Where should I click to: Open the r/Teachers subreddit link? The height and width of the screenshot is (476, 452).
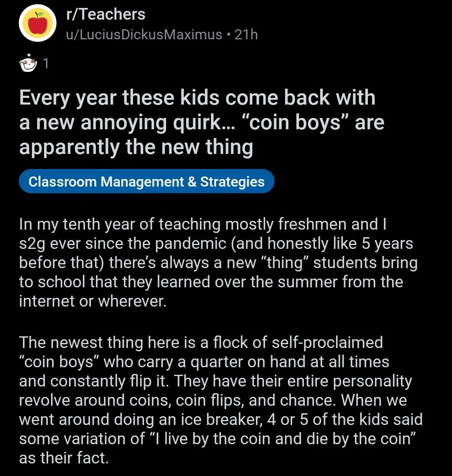106,15
